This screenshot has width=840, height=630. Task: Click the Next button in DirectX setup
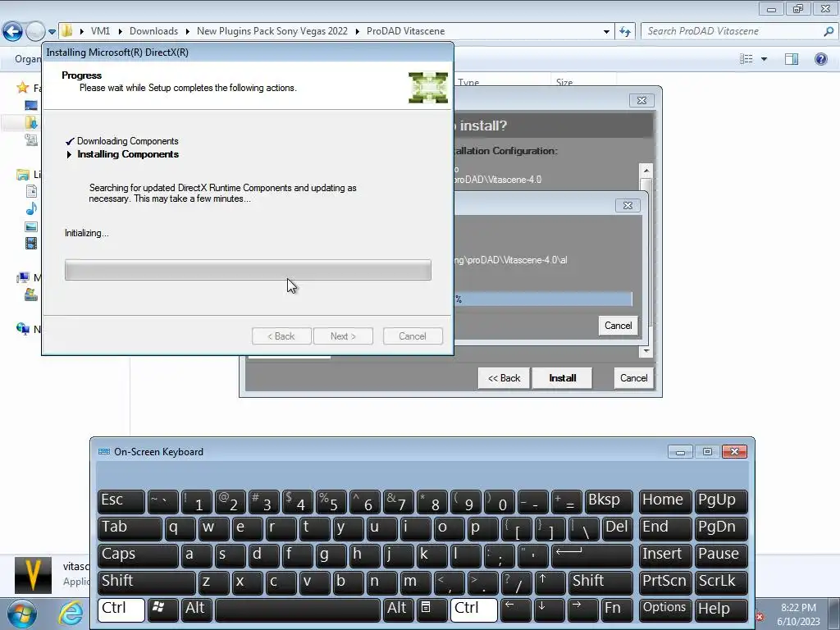(x=343, y=336)
